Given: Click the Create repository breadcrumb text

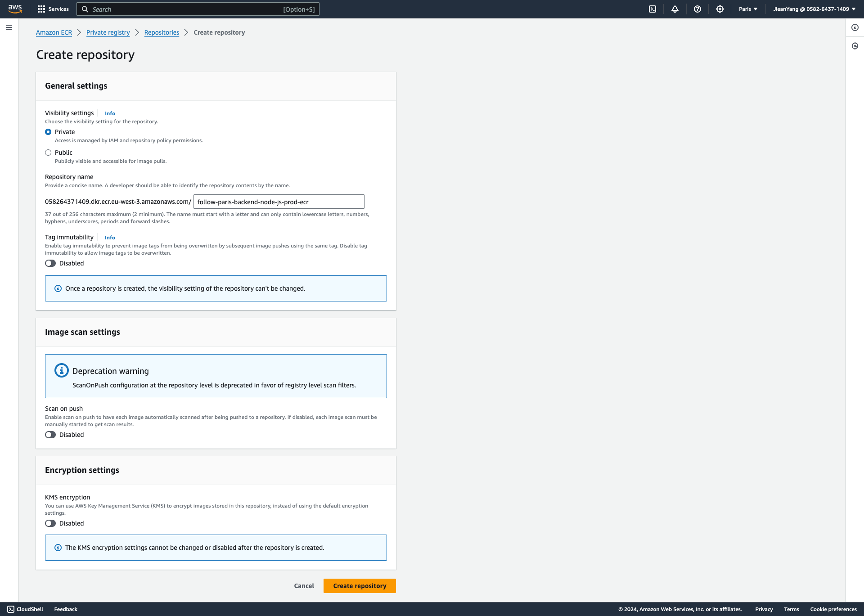Looking at the screenshot, I should tap(219, 32).
